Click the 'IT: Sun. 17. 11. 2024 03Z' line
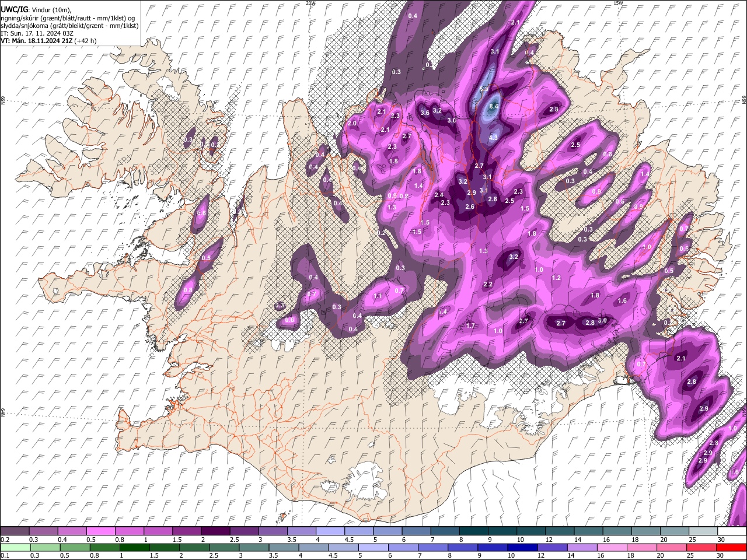This screenshot has width=747, height=560. click(37, 33)
